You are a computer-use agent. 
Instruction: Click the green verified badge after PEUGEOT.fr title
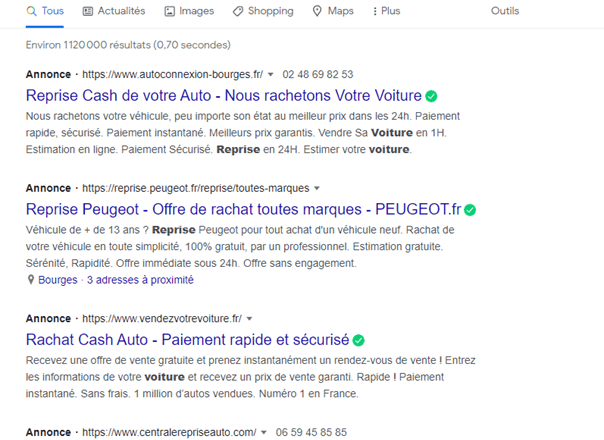pos(469,210)
